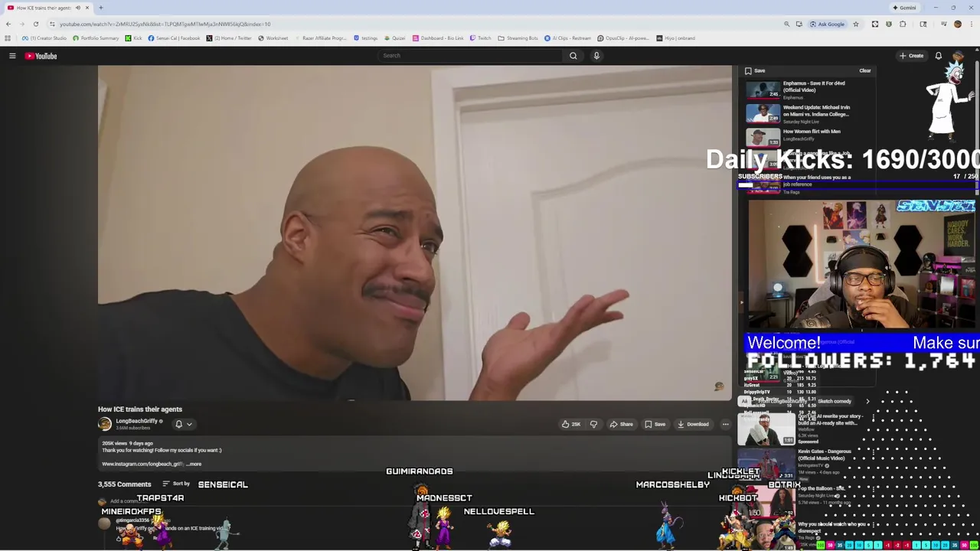Open Dashboard - Bio Link bookmark
This screenshot has width=980, height=551.
tap(438, 38)
